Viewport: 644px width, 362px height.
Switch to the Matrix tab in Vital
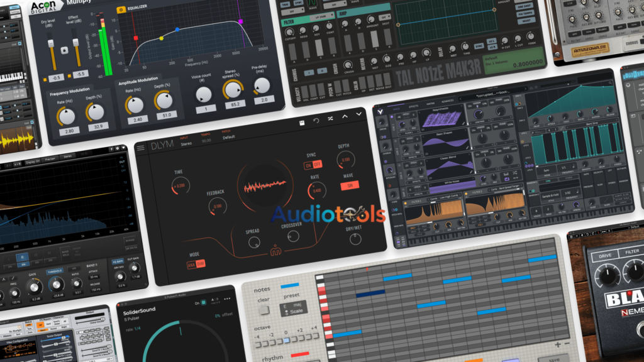(x=430, y=104)
